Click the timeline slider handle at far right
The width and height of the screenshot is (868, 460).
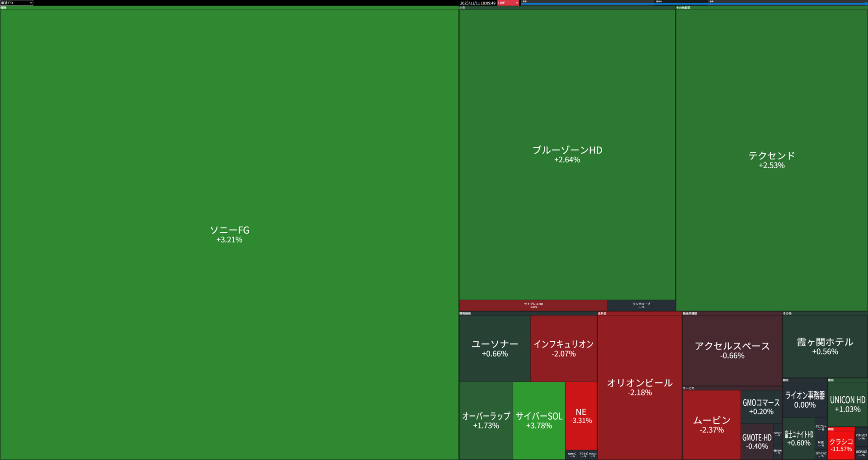click(x=866, y=4)
